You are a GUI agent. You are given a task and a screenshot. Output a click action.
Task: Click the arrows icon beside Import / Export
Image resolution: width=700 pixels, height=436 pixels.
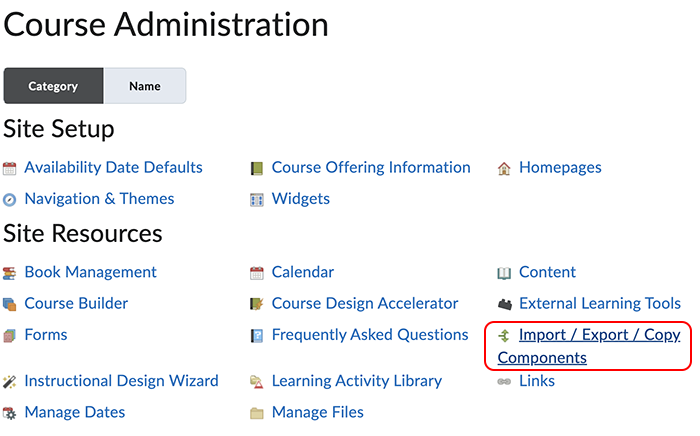pos(504,336)
